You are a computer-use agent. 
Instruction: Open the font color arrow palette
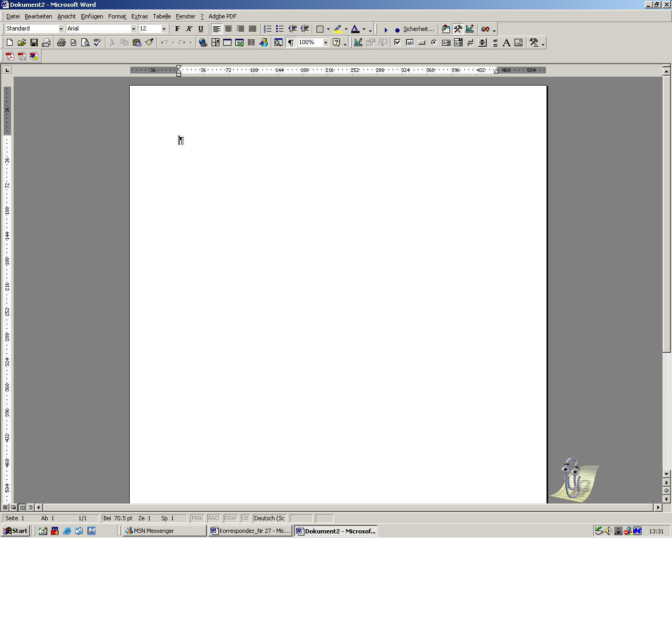[364, 29]
